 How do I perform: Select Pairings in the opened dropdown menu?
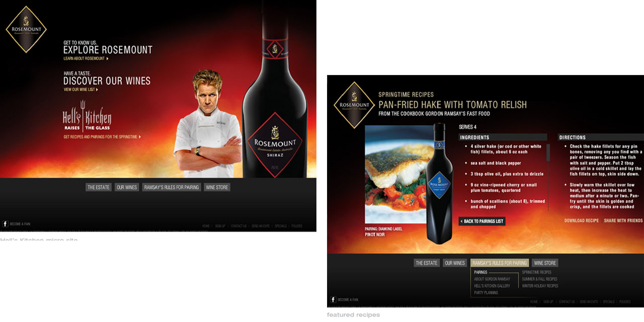480,272
